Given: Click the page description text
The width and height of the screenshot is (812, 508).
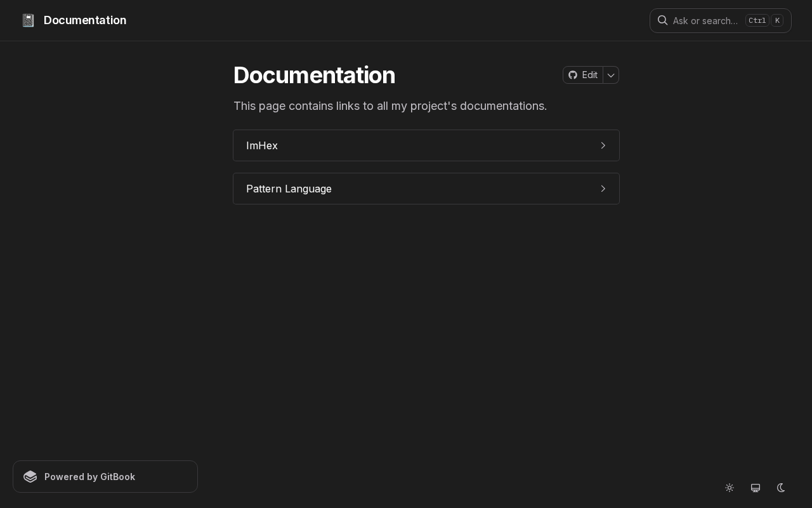Looking at the screenshot, I should 390,105.
